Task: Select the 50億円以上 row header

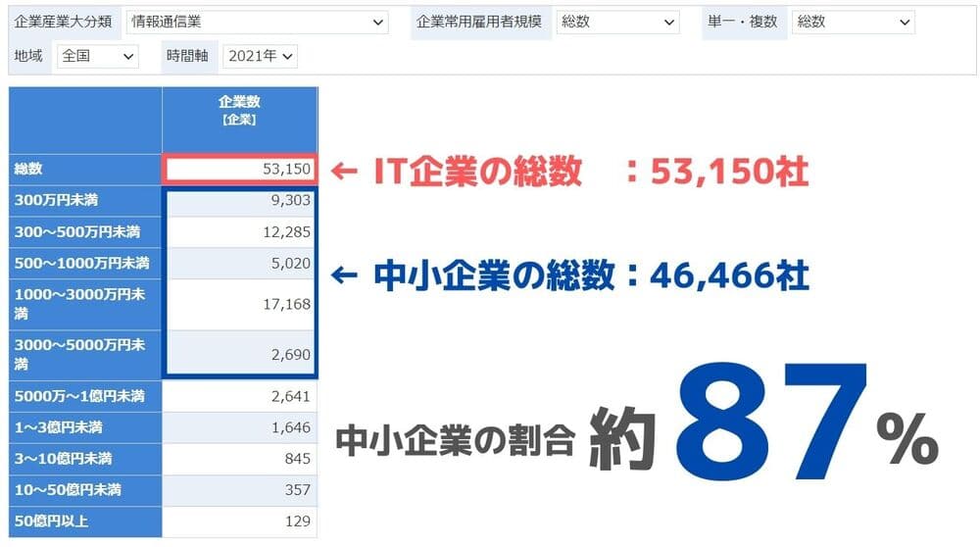Action: [85, 522]
